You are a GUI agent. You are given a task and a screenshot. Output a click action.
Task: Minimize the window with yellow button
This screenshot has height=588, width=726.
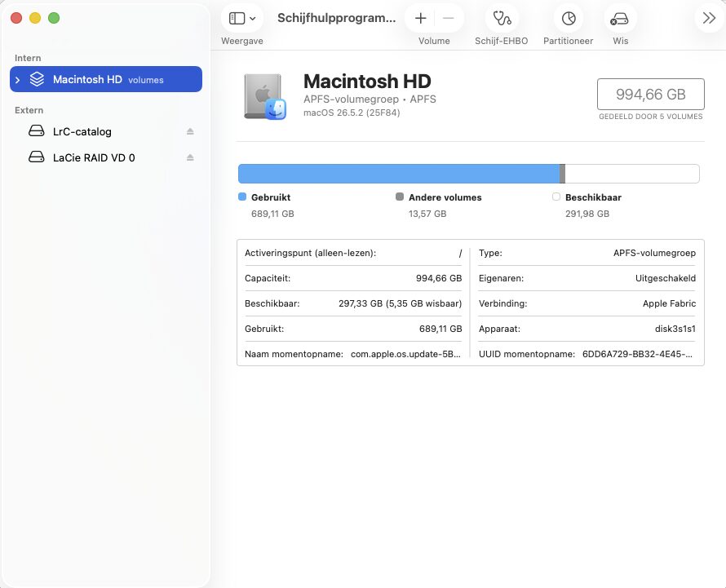click(x=35, y=18)
